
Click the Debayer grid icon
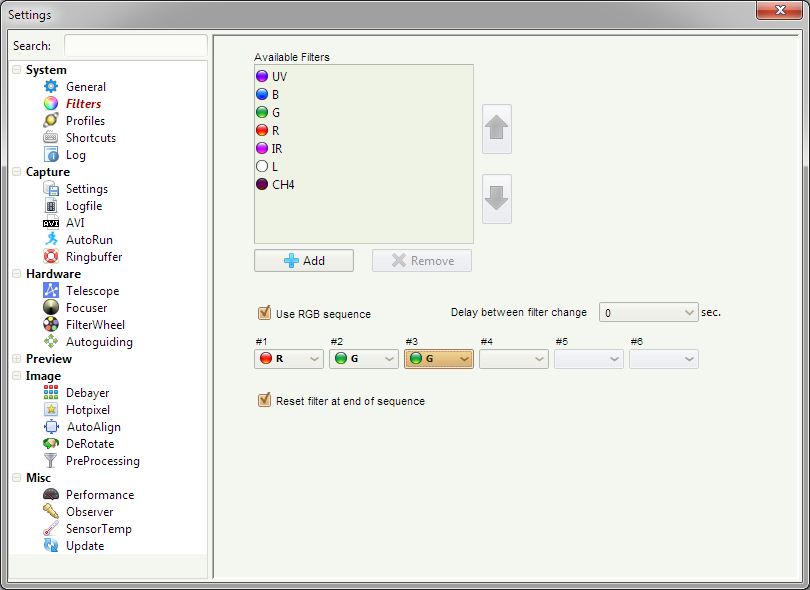(51, 393)
